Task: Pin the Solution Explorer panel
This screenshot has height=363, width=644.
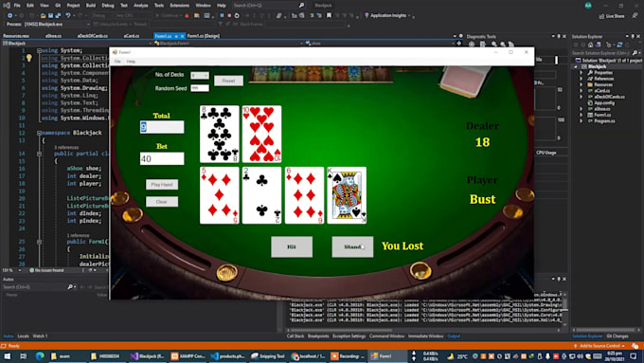Action: [x=633, y=37]
